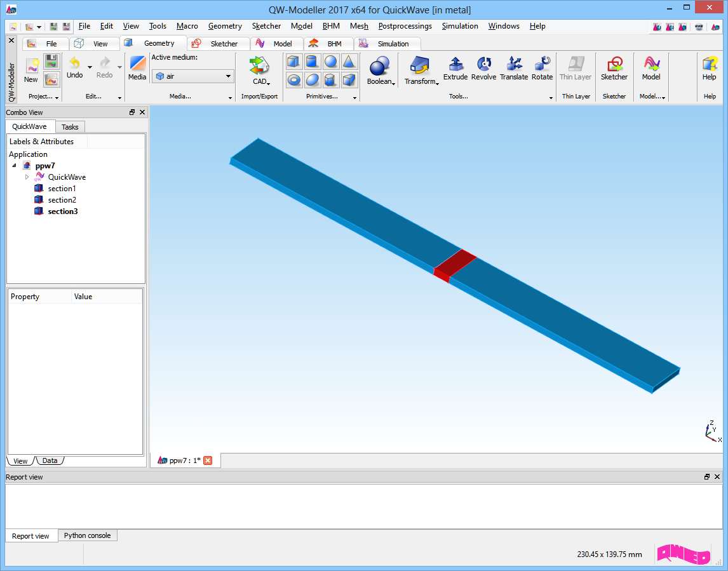
Task: Float the Report view panel
Action: coord(706,477)
